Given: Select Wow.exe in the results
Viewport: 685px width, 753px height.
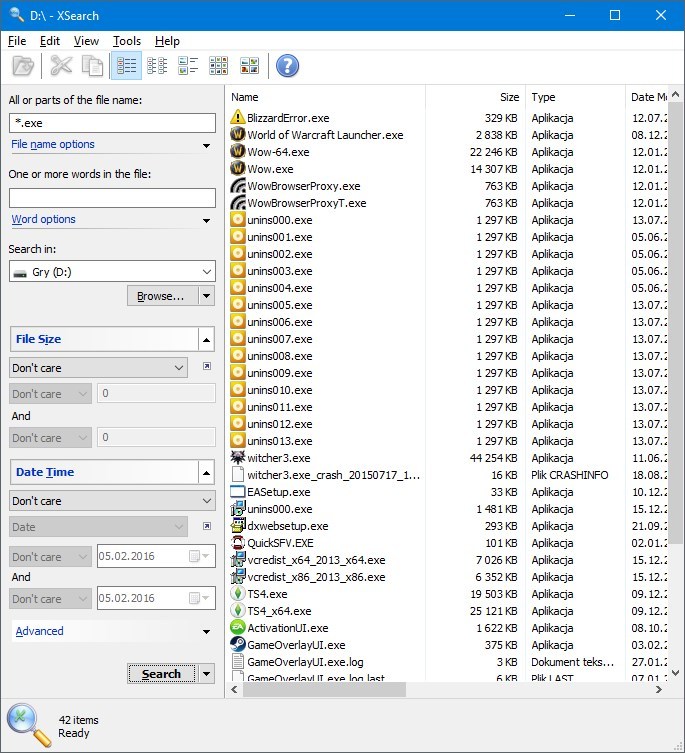Looking at the screenshot, I should 270,169.
